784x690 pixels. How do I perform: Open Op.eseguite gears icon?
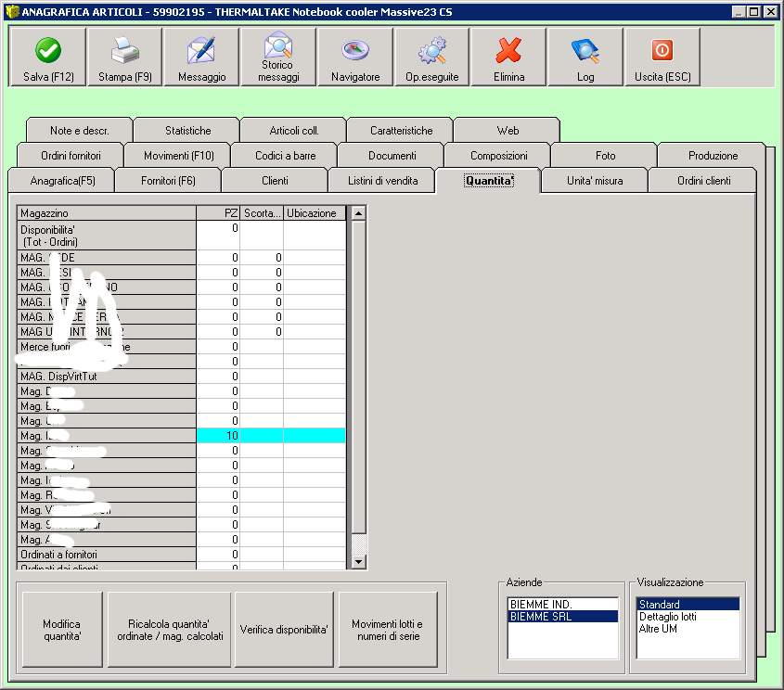[432, 50]
